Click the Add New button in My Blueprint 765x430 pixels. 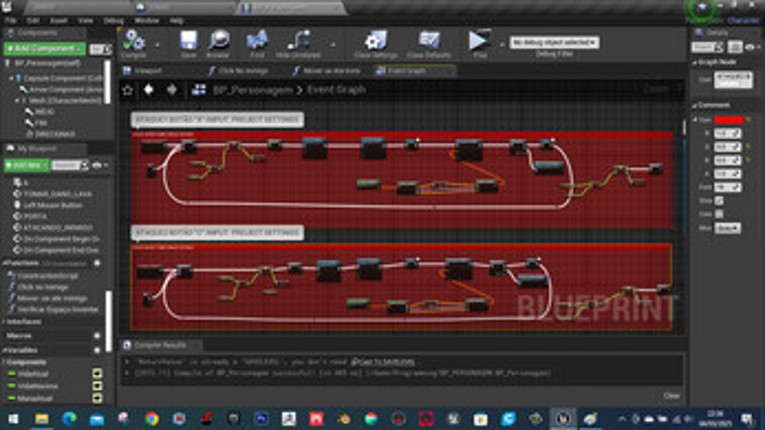pos(27,165)
